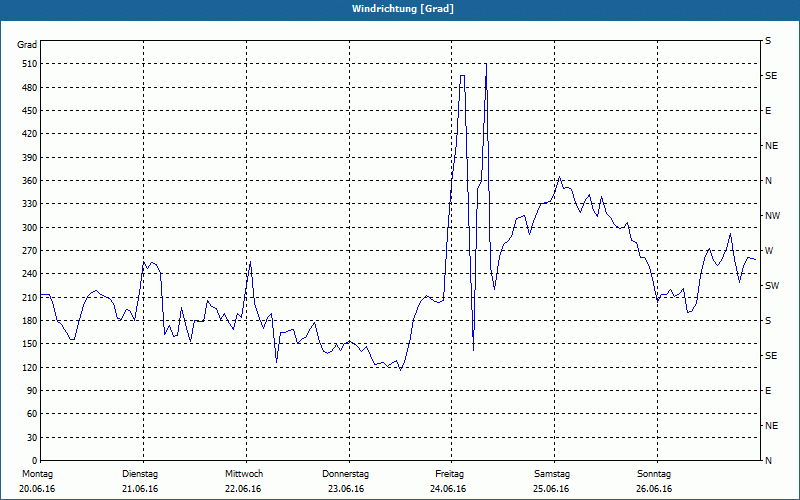Click the Dienstag day label

pyautogui.click(x=140, y=474)
